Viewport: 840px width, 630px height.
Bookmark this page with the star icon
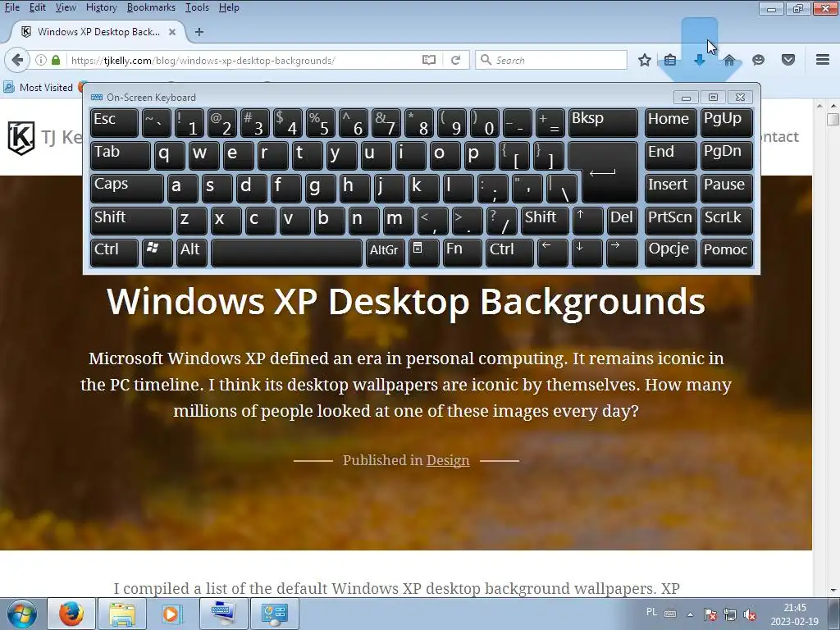(645, 60)
